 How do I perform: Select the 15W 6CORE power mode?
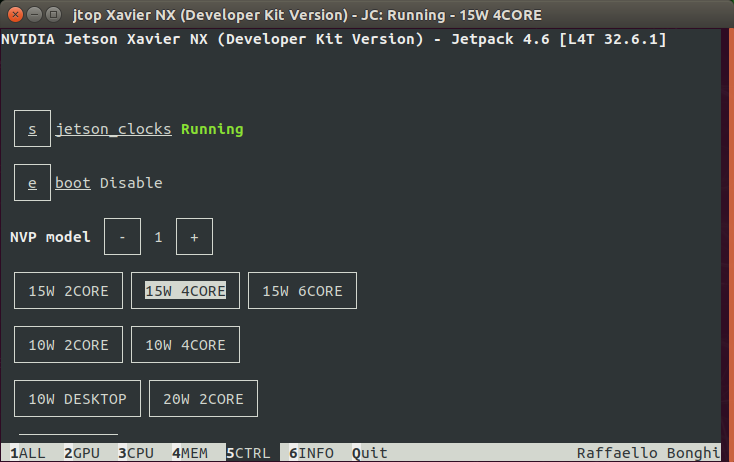(302, 291)
